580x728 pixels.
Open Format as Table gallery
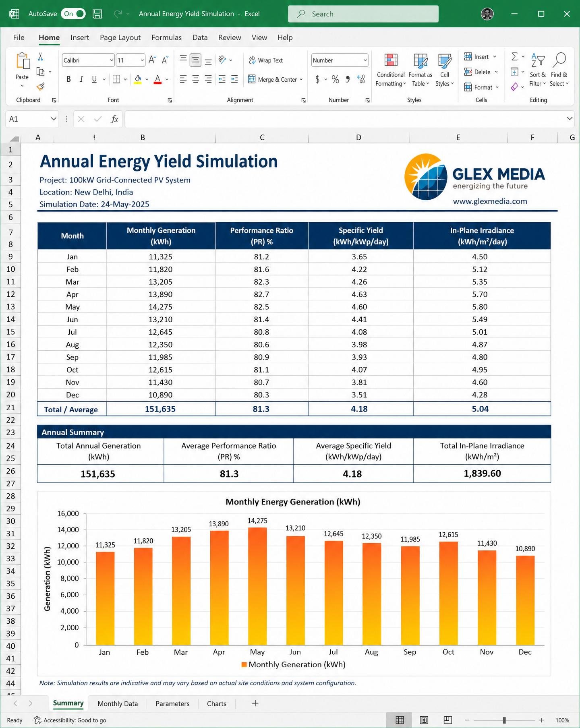point(420,70)
